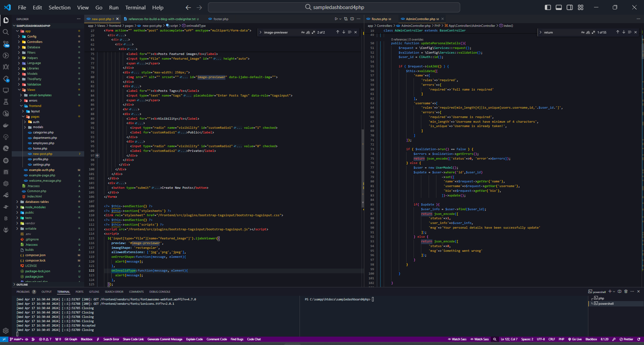644x345 pixels.
Task: Toggle find-in-selection in the image-previewer find widget
Action: pyautogui.click(x=350, y=32)
